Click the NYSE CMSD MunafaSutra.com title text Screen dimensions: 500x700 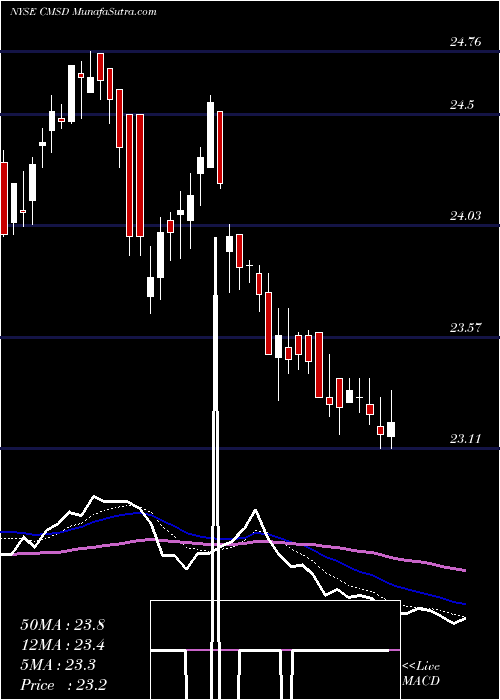point(83,12)
